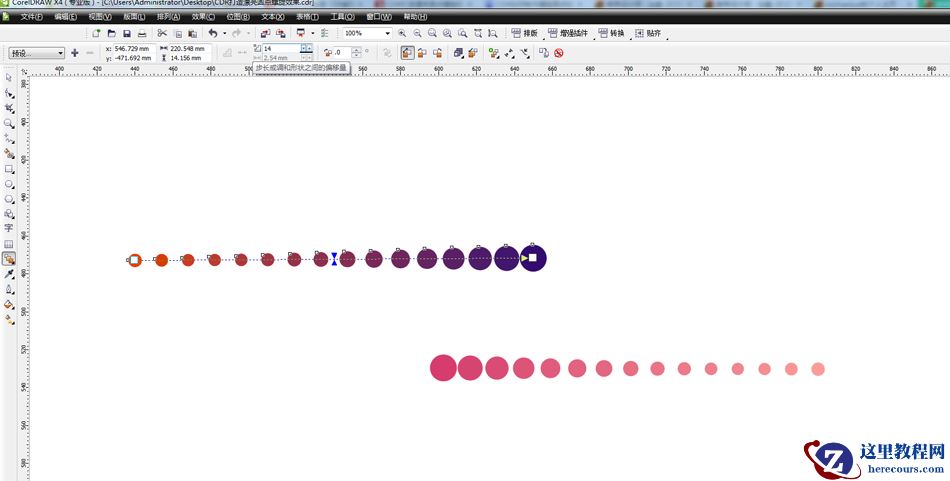The height and width of the screenshot is (481, 950).
Task: Click the Export icon
Action: [x=281, y=33]
